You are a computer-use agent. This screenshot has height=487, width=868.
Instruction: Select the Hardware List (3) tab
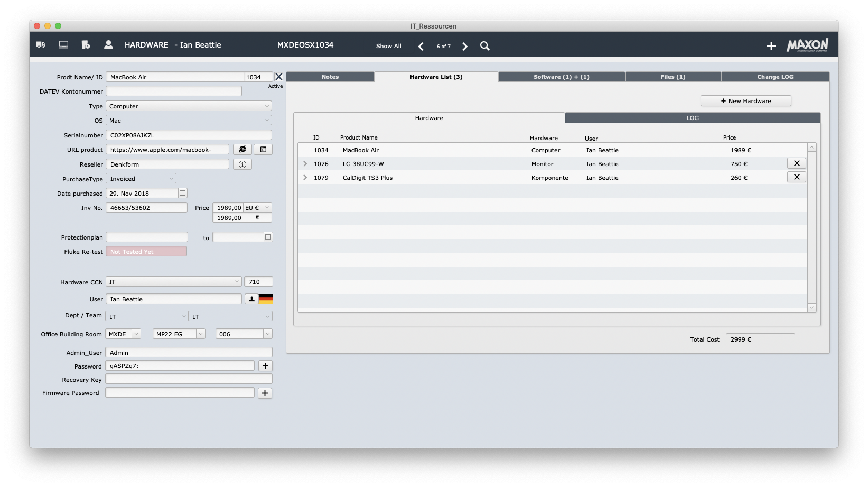[436, 77]
